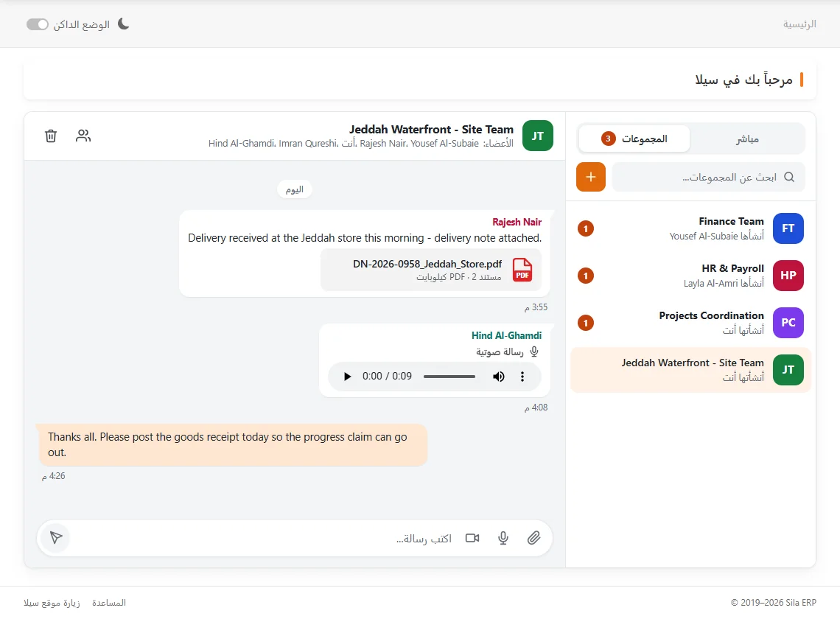
Task: Delete the group chat via trash icon
Action: tap(51, 136)
